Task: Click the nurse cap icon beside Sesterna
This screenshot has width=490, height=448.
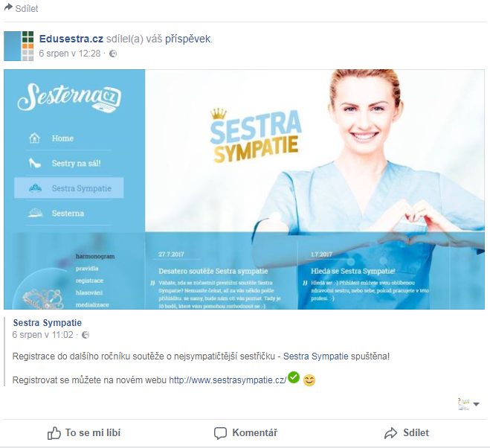Action: click(35, 213)
